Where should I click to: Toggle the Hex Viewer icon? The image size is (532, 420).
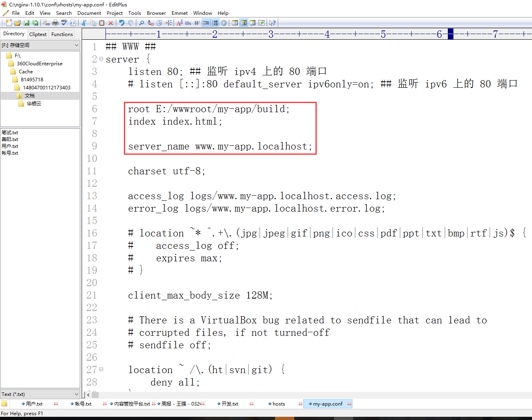[188, 23]
